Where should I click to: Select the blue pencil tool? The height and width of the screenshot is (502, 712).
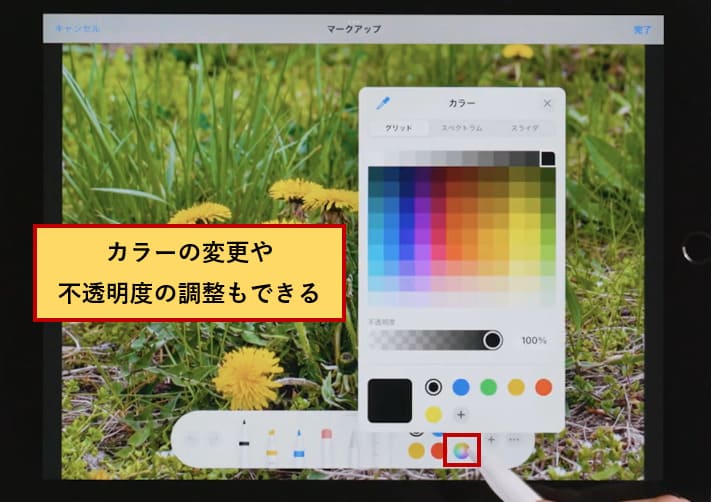299,447
